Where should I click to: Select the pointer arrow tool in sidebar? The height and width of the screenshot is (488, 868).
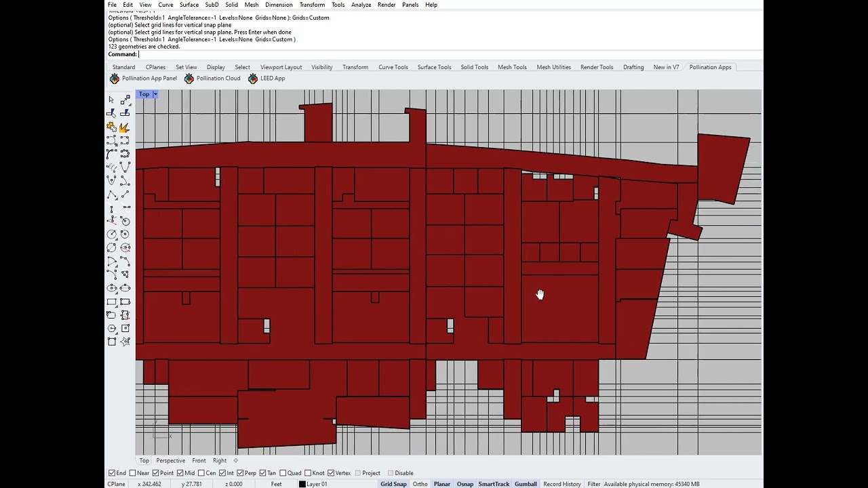(x=111, y=100)
